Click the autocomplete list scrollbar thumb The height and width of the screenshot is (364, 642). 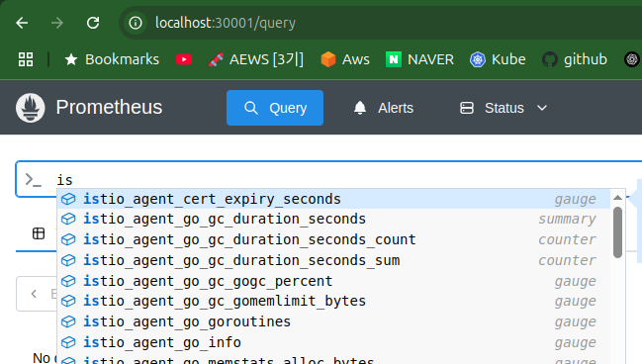coord(618,232)
